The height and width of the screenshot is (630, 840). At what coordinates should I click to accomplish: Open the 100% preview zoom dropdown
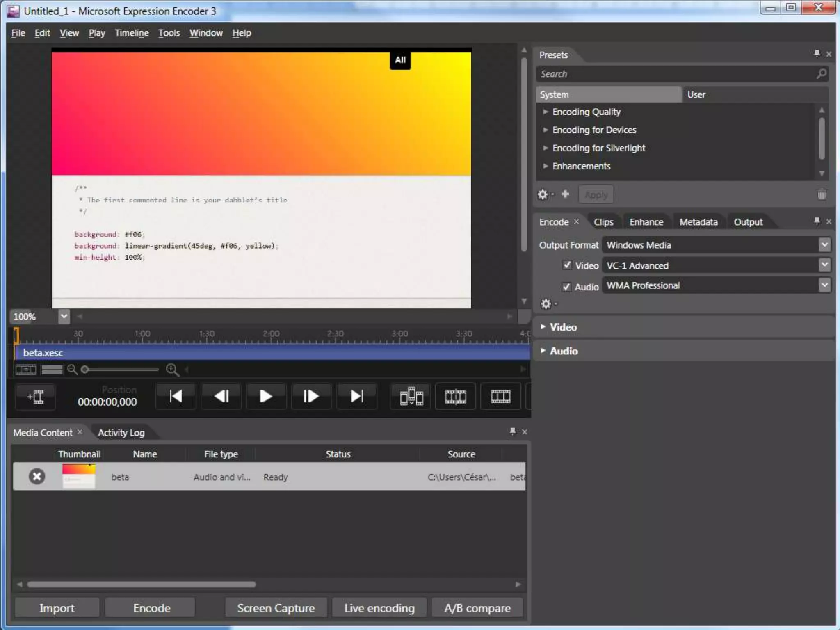(x=64, y=316)
